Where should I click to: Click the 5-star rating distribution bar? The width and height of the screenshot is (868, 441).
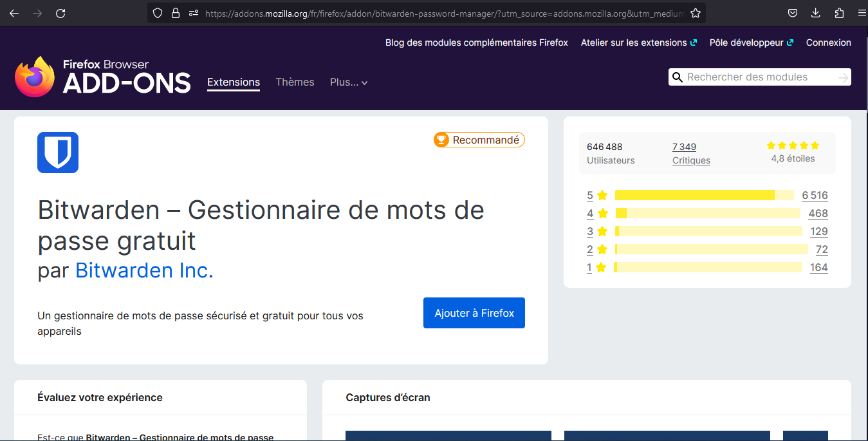pos(705,195)
